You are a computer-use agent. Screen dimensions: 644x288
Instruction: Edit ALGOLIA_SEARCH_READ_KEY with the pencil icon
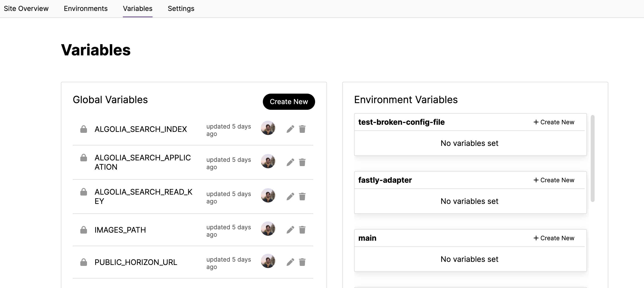pyautogui.click(x=290, y=197)
